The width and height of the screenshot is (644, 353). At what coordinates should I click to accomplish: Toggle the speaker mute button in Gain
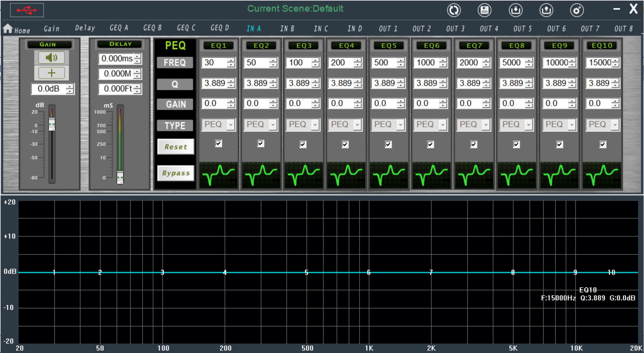51,58
